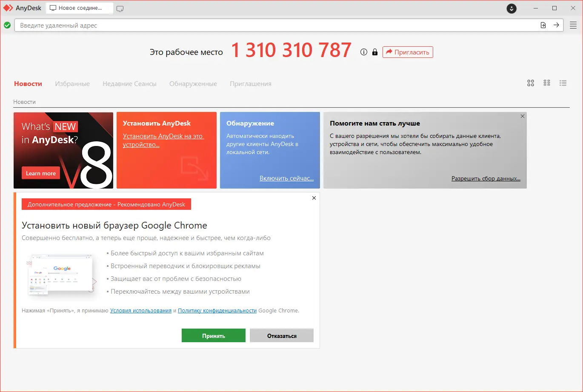Maximize the AnyDesk window
This screenshot has width=583, height=392.
[x=554, y=8]
